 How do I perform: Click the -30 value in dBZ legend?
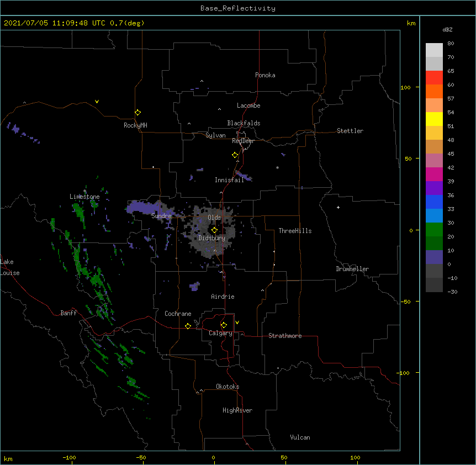[452, 292]
